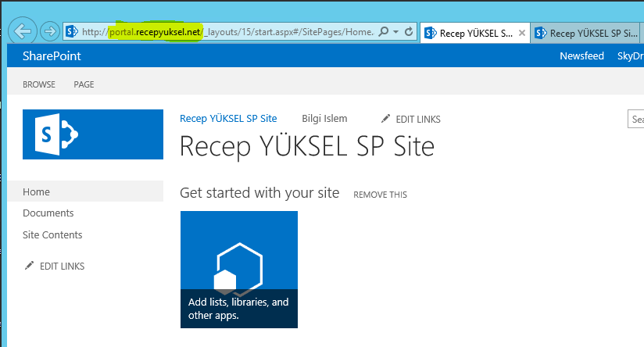Click the SharePoint icon on first browser tab

click(431, 33)
